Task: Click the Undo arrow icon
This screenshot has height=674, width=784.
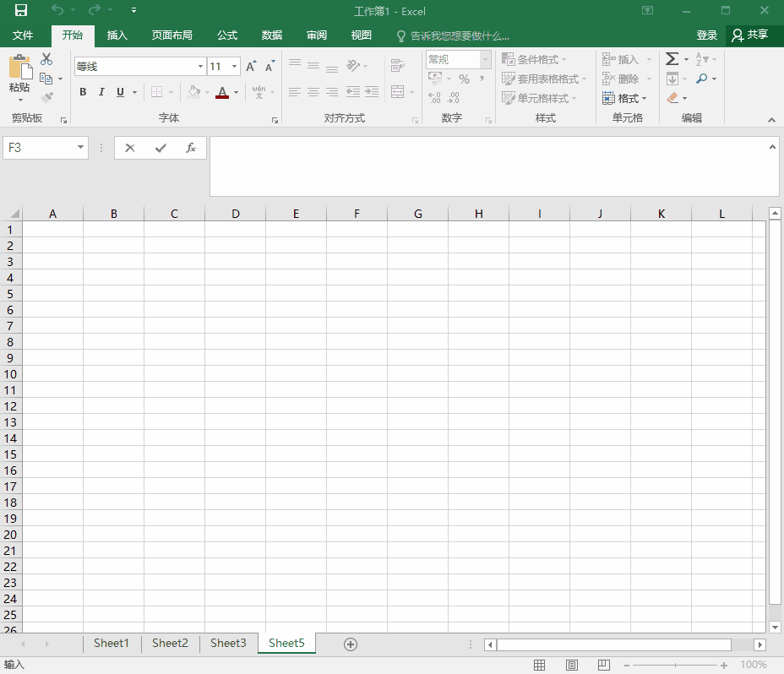Action: [x=57, y=10]
